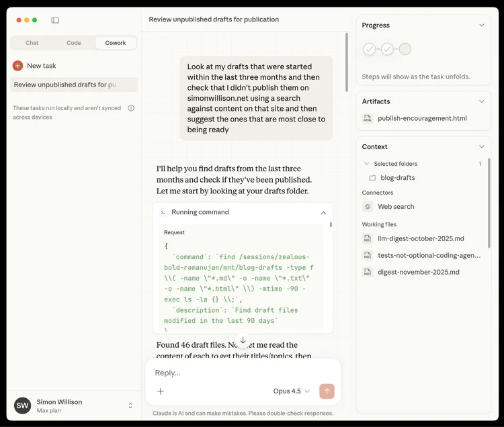The width and height of the screenshot is (504, 427).
Task: Click the third progress step circle
Action: (405, 49)
